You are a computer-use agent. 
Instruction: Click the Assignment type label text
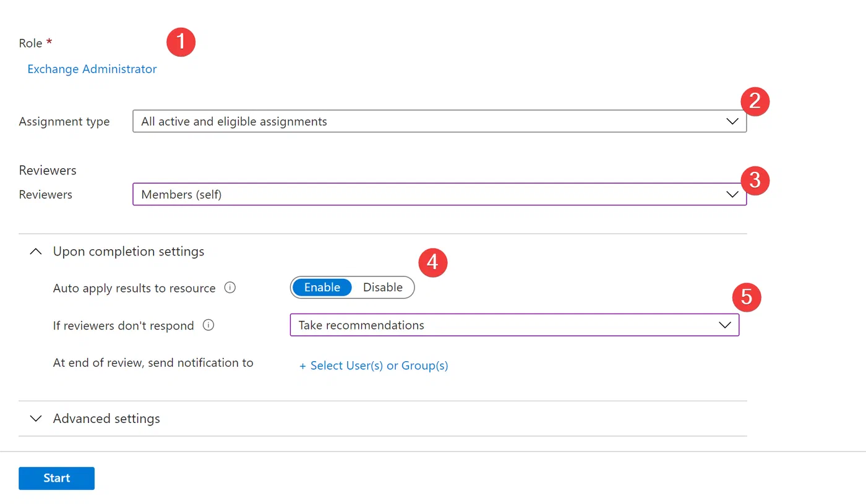(x=64, y=122)
